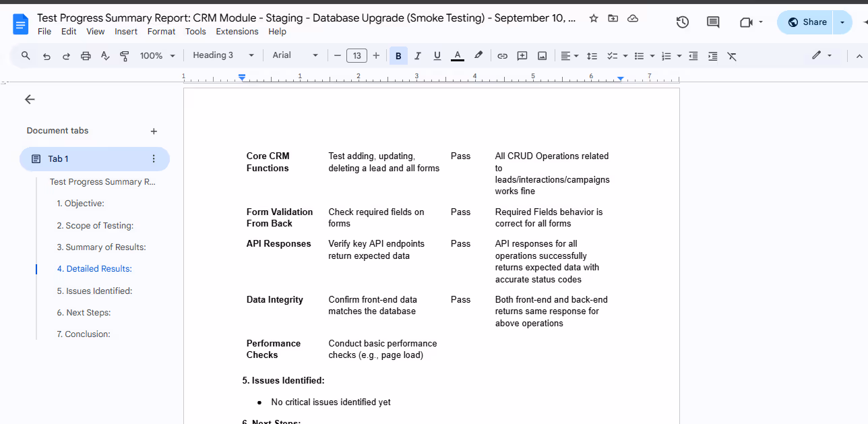Open Tab 1 options three-dot menu

(154, 159)
